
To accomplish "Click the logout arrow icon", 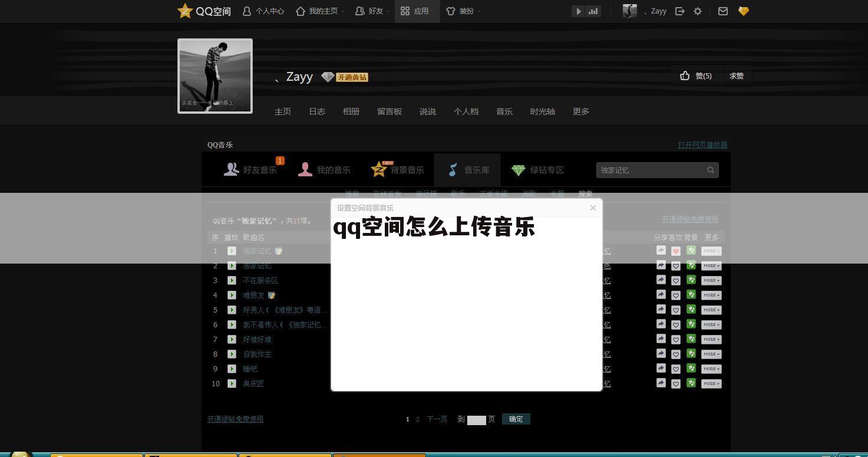I will pyautogui.click(x=680, y=11).
